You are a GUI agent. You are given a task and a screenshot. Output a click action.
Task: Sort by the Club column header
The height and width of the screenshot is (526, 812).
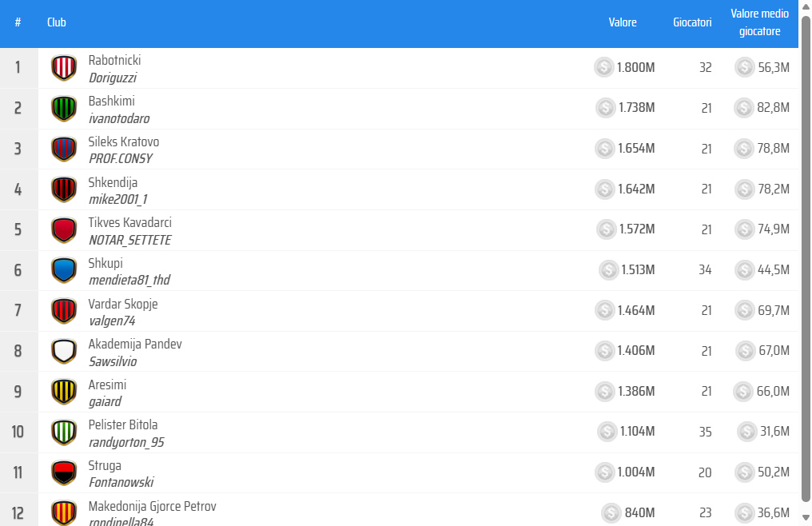[x=57, y=22]
